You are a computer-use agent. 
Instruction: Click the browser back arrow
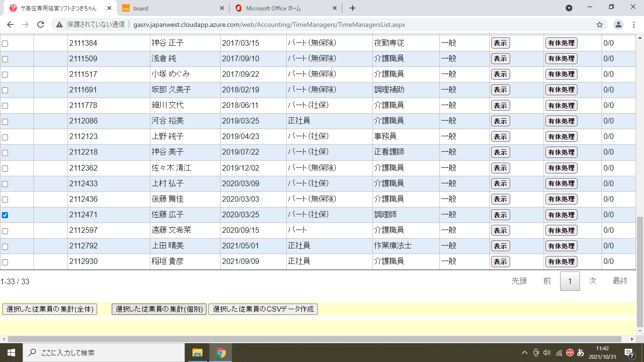[10, 25]
